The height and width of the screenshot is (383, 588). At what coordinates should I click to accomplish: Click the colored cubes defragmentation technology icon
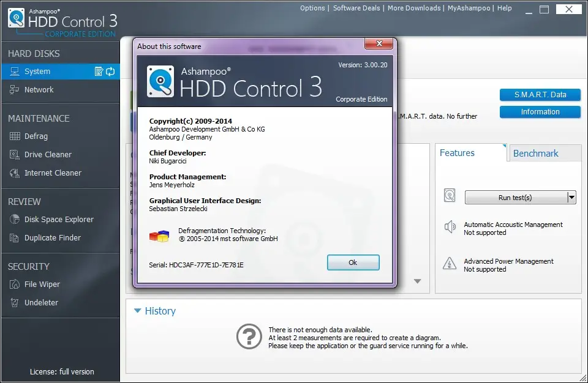click(159, 236)
